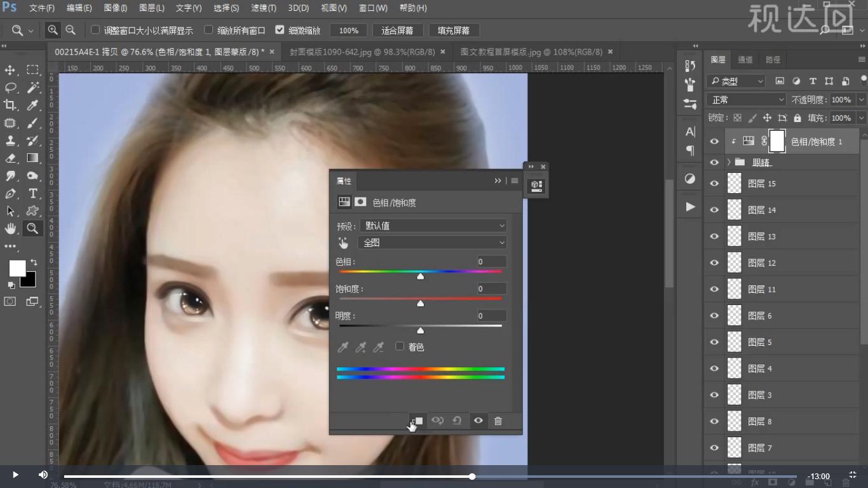The height and width of the screenshot is (488, 868).
Task: Select the Rectangular Marquee tool
Action: click(x=32, y=70)
